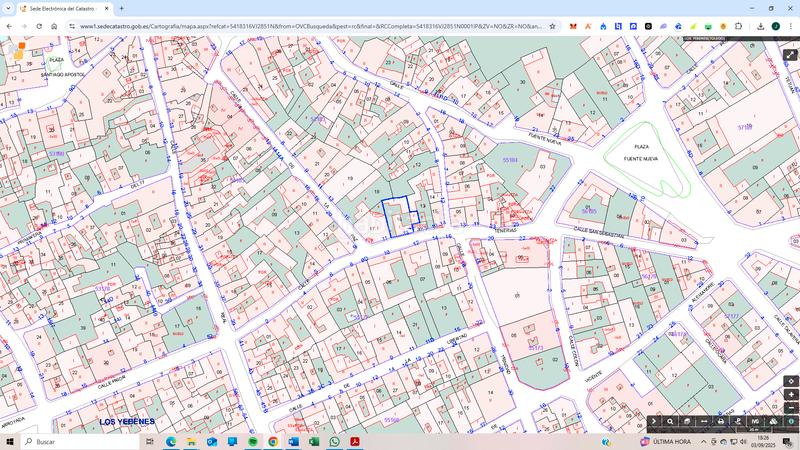The width and height of the screenshot is (800, 450).
Task: Select the distance measurement tool
Action: pos(704,422)
